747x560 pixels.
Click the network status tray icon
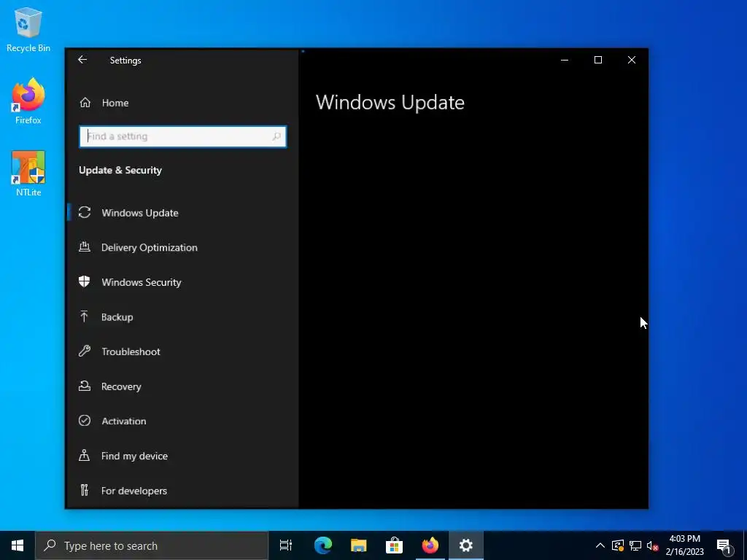pyautogui.click(x=635, y=545)
